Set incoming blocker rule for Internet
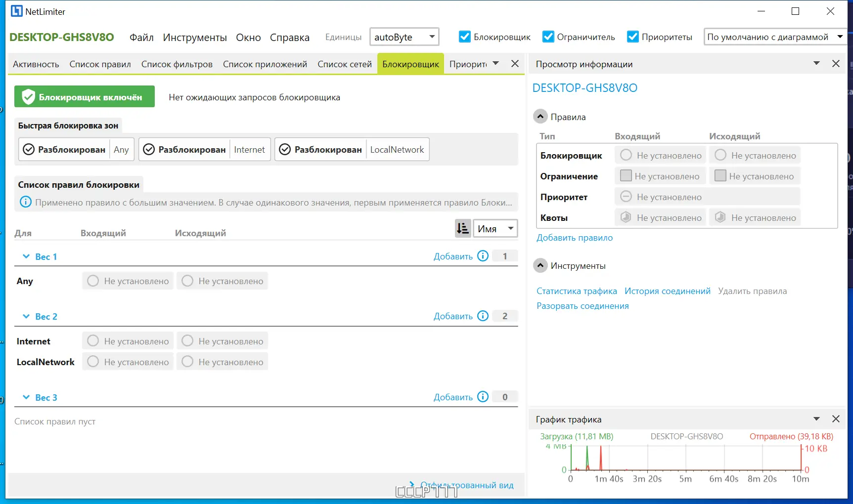Viewport: 853px width, 504px height. pyautogui.click(x=128, y=341)
